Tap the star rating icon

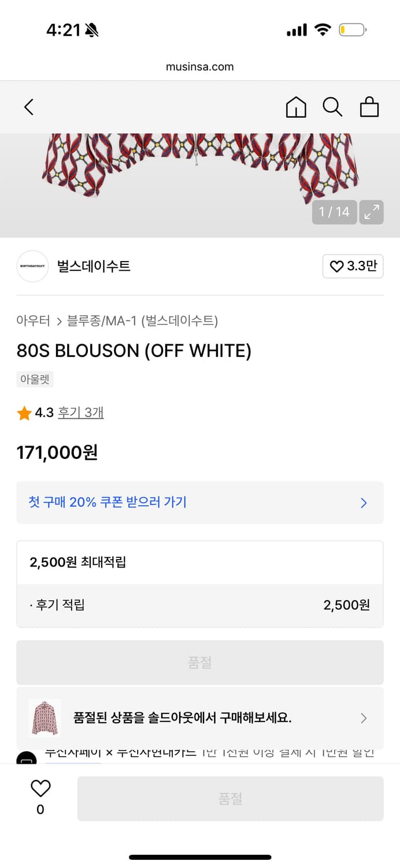[x=24, y=413]
